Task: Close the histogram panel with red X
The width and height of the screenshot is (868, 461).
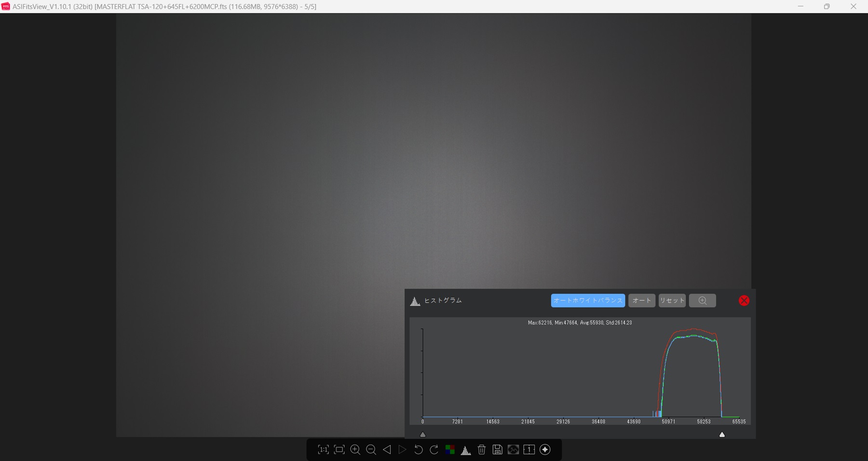Action: pos(744,300)
